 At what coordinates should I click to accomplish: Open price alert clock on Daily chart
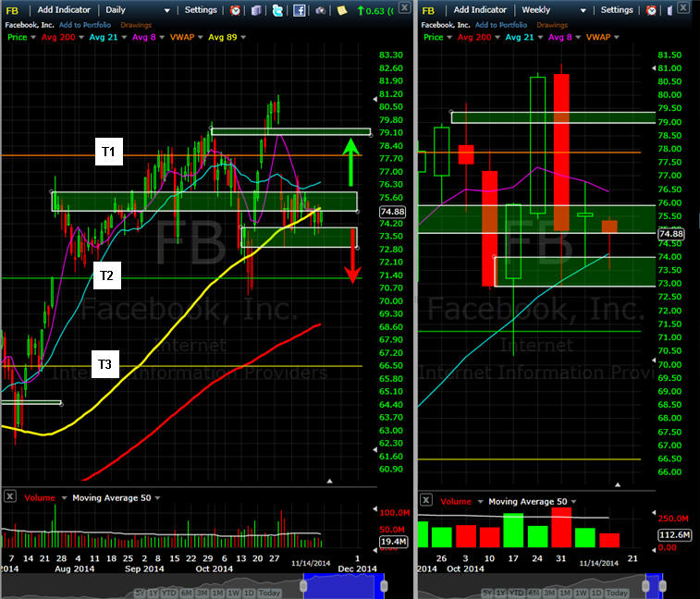click(x=235, y=10)
